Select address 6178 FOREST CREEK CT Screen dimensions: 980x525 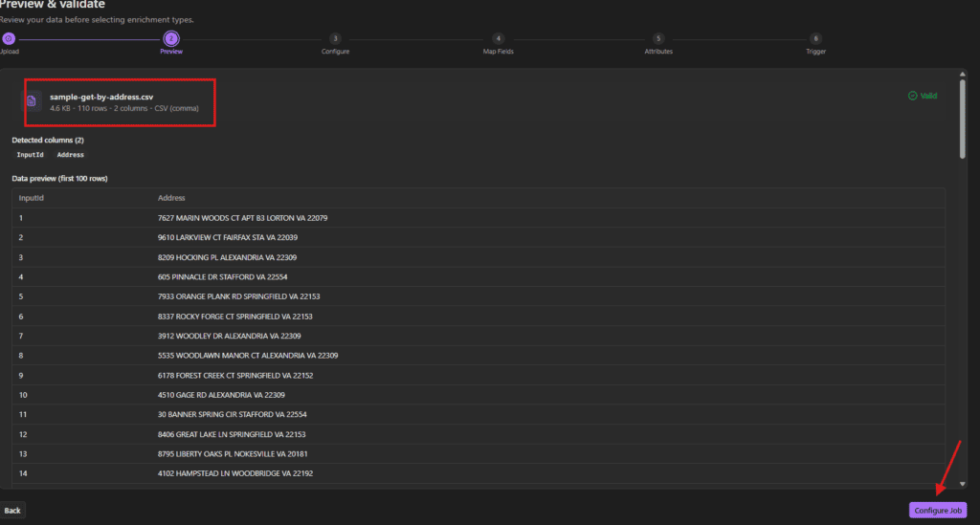(235, 375)
